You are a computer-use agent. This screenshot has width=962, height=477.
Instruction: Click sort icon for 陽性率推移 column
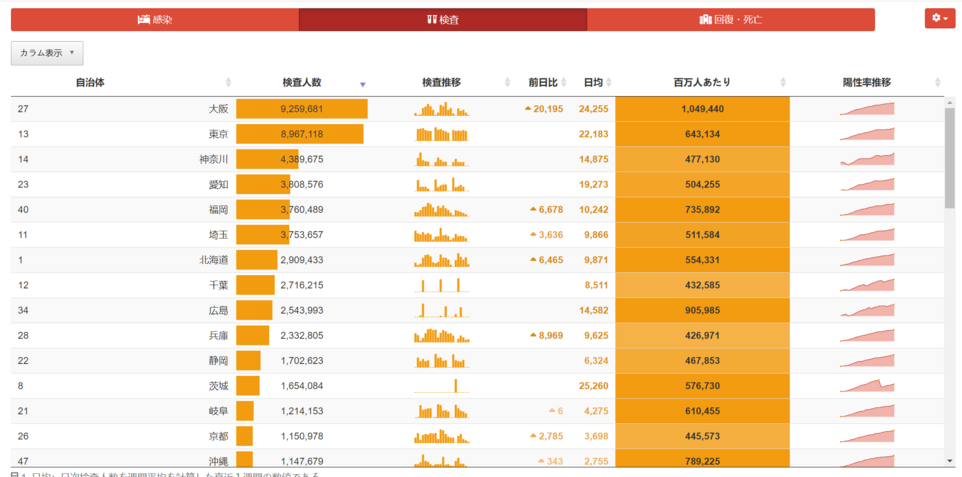pos(937,83)
